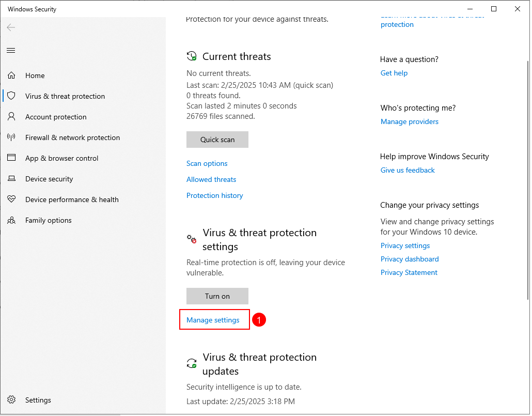Click '26769 files scanned.' text
532x416 pixels.
[221, 116]
